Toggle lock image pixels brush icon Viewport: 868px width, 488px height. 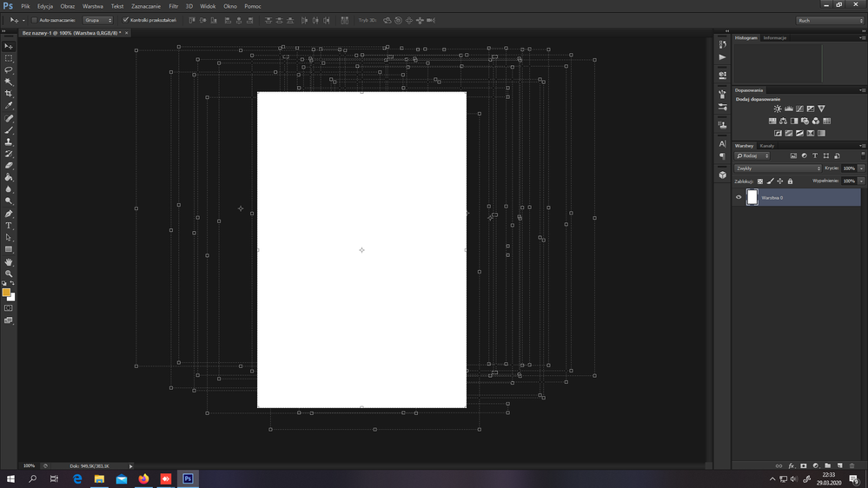(x=770, y=181)
